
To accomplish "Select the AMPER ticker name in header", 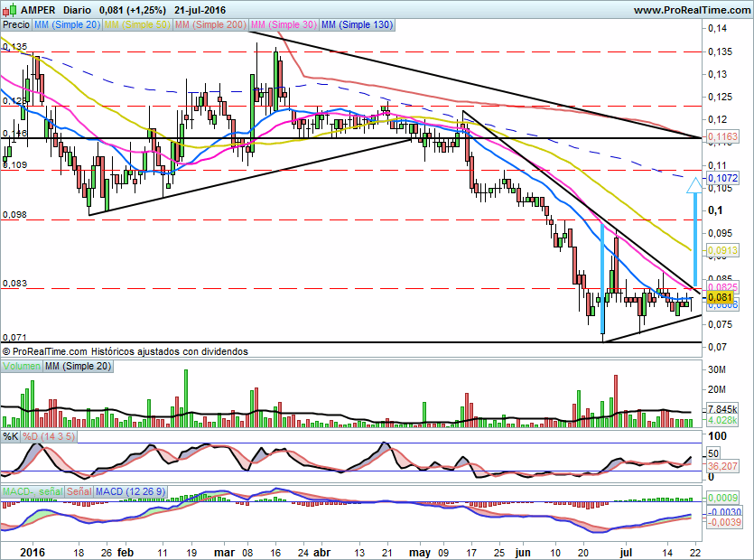I will click(38, 10).
